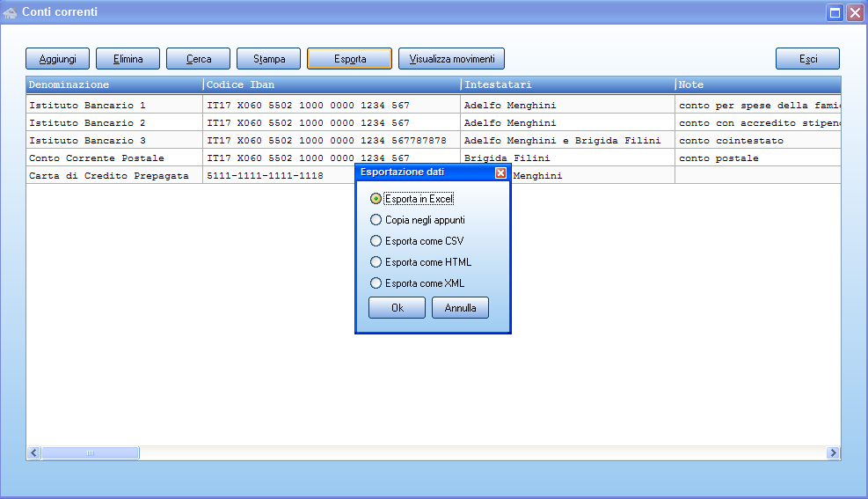Click the scrollbar right arrow
Viewport: 868px width, 499px height.
pyautogui.click(x=833, y=453)
